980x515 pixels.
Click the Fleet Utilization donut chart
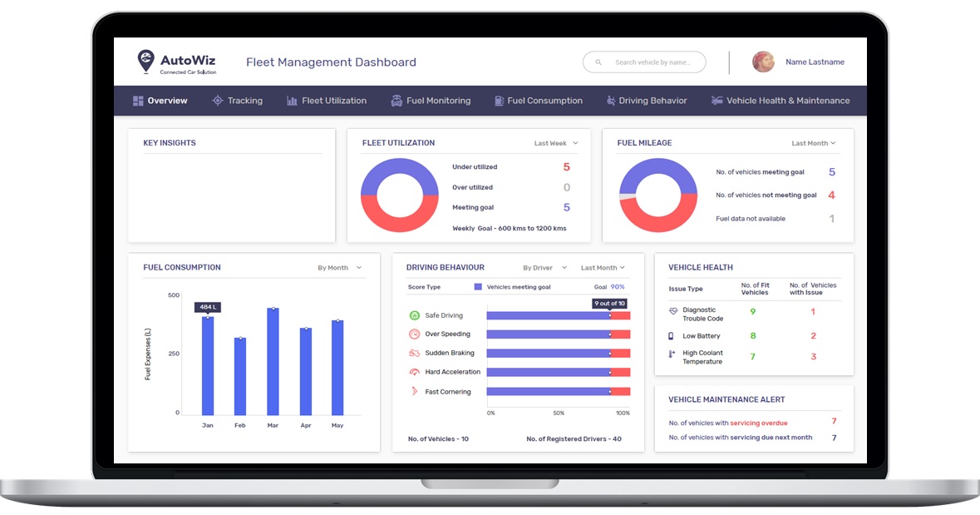[x=400, y=196]
